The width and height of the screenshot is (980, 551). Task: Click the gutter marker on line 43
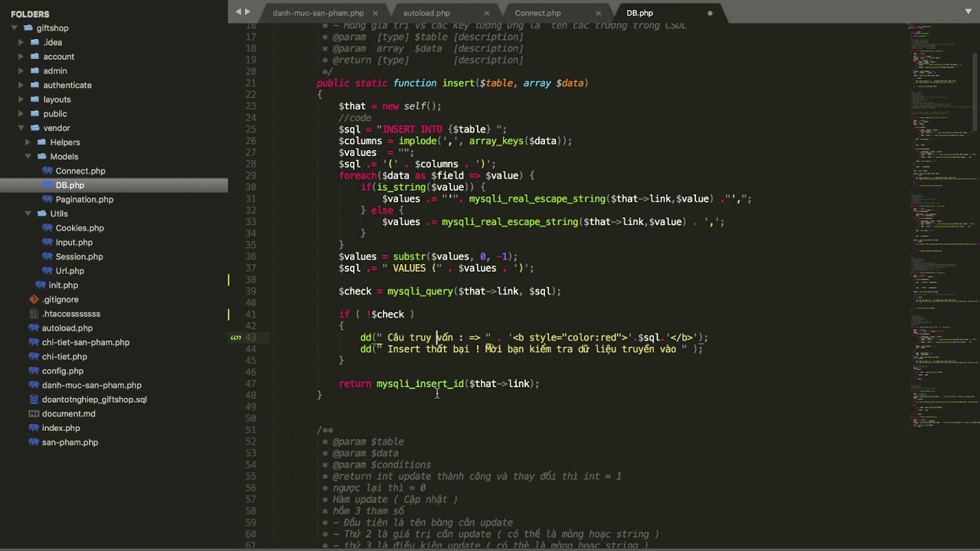pyautogui.click(x=236, y=337)
